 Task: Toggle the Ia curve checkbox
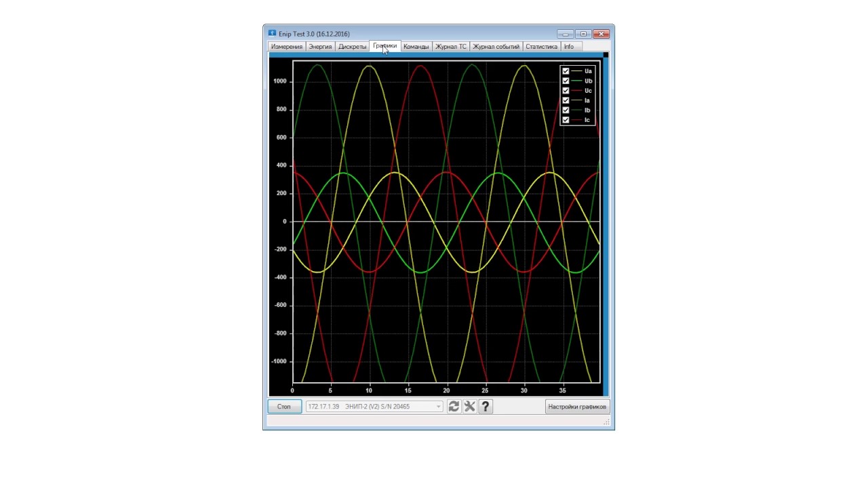[566, 100]
